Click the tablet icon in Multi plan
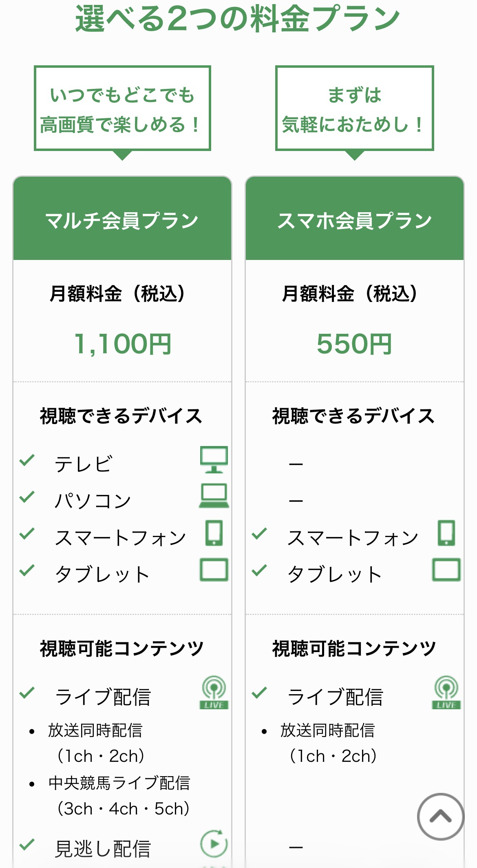477x868 pixels. pos(214,570)
